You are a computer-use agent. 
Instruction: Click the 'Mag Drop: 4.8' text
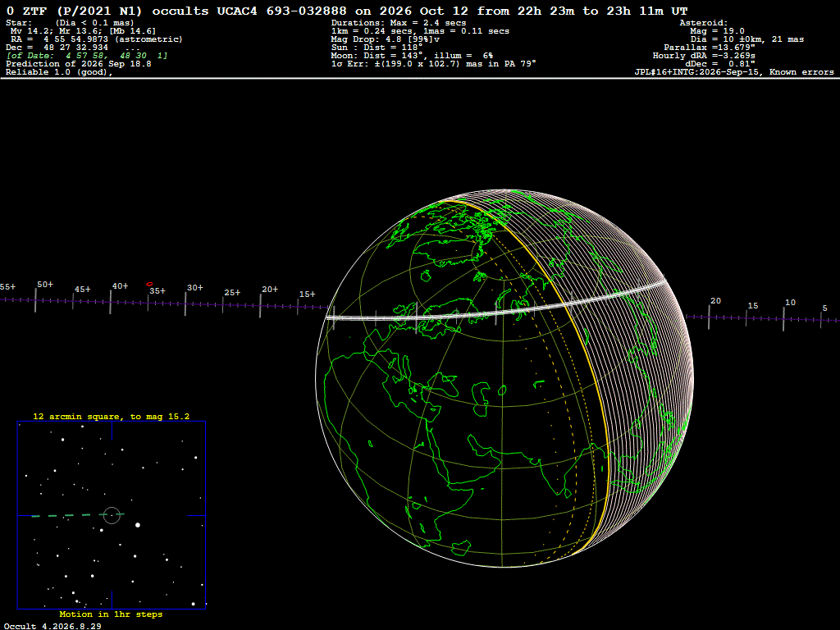pos(358,39)
